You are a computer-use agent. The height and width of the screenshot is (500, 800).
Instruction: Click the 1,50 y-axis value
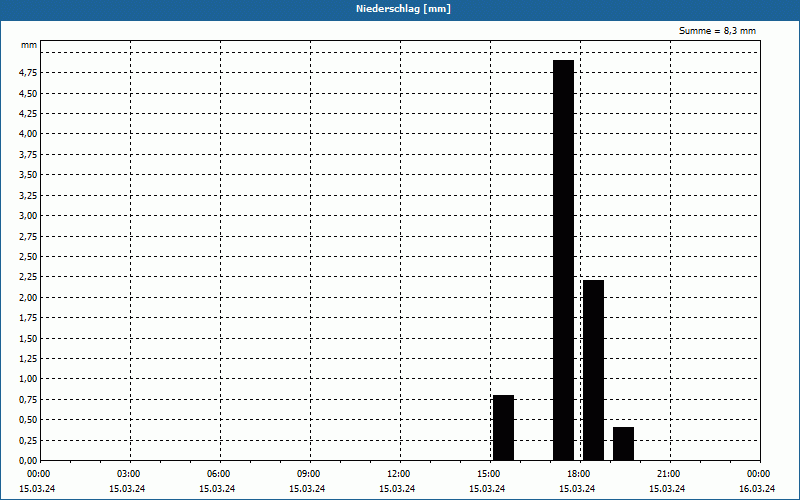click(28, 338)
